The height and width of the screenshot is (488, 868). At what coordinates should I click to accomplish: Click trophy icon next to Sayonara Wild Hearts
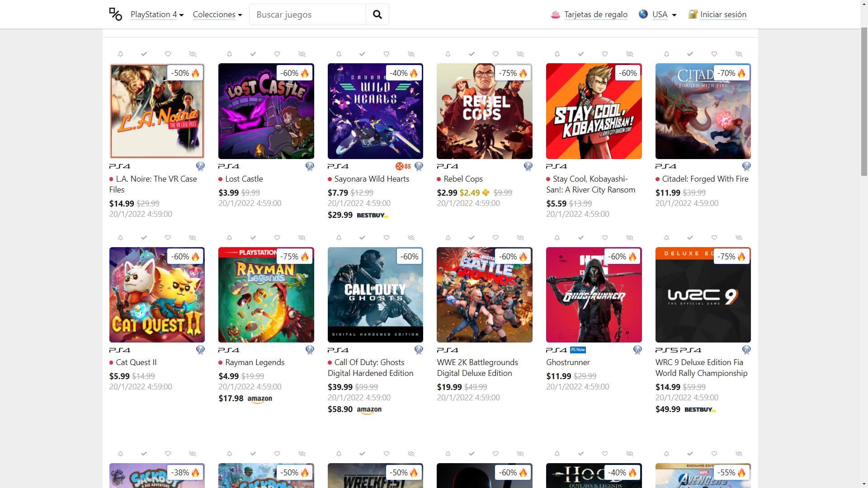click(419, 166)
